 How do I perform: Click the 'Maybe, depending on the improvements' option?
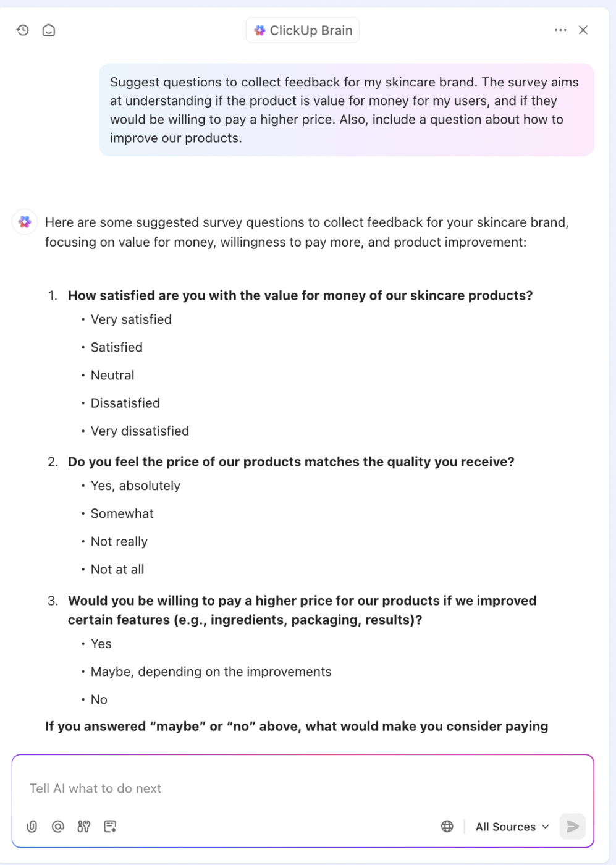[211, 672]
